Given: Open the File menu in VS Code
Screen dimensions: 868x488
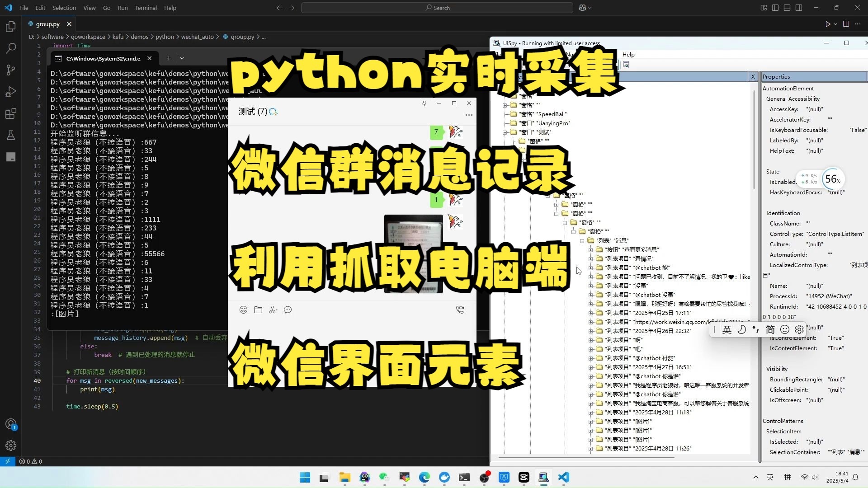Looking at the screenshot, I should coord(24,8).
